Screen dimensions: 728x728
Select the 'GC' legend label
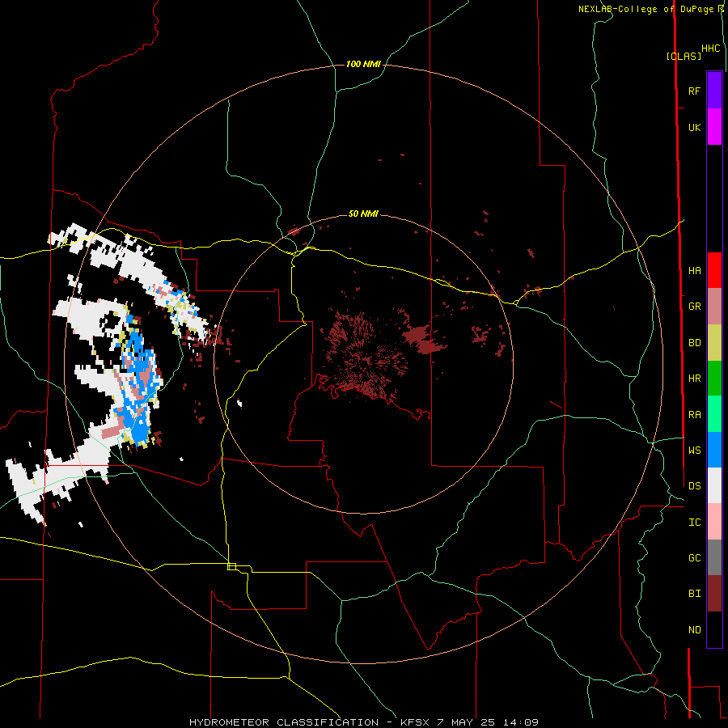[x=694, y=558]
